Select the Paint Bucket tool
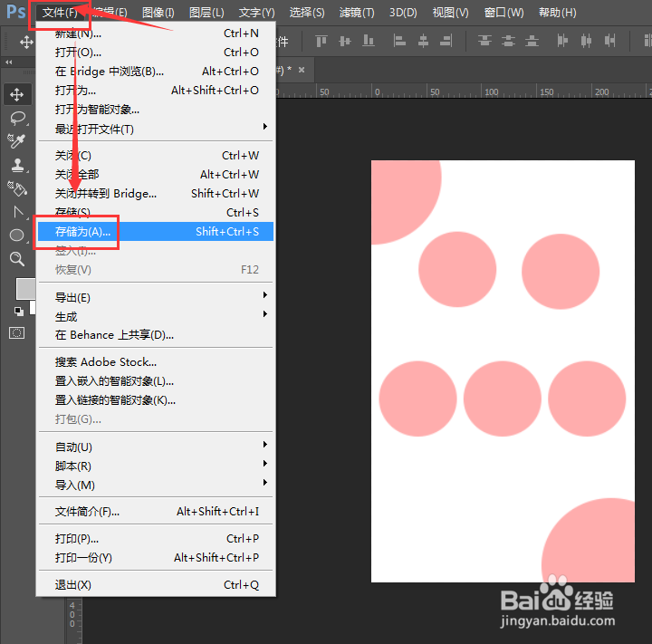 click(x=17, y=189)
